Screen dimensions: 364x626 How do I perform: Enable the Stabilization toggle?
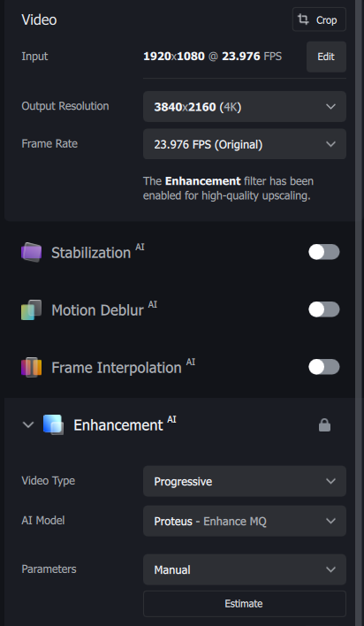click(x=323, y=252)
